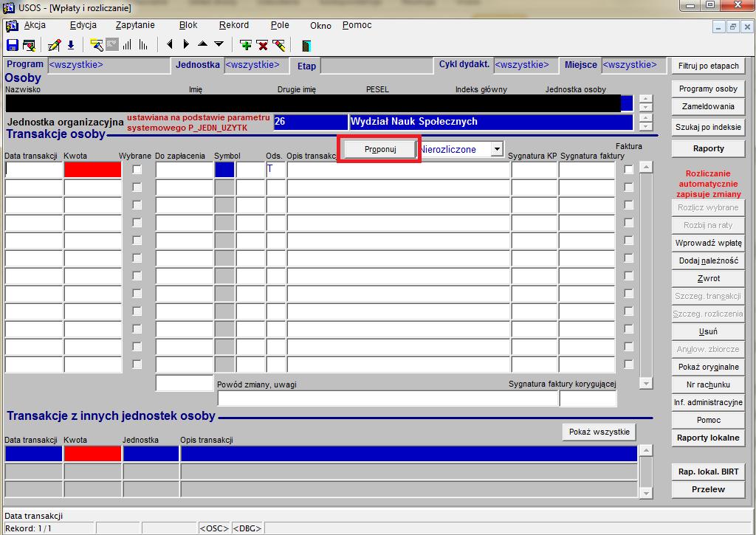Click the pencil edit toolbar icon
756x535 pixels.
(x=55, y=45)
